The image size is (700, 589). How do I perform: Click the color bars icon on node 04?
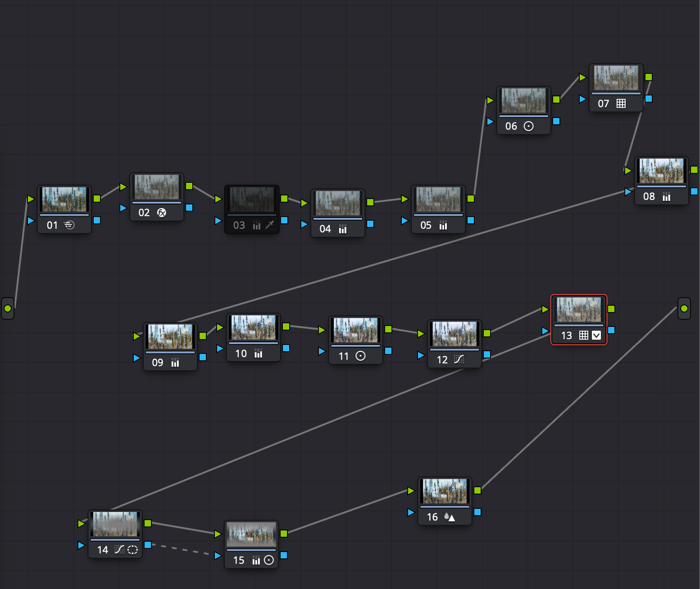coord(343,229)
